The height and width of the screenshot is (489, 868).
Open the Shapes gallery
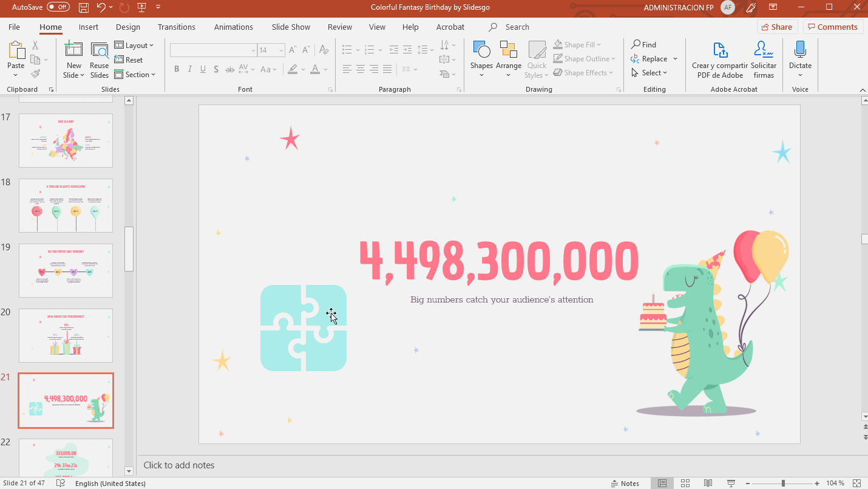pos(481,58)
